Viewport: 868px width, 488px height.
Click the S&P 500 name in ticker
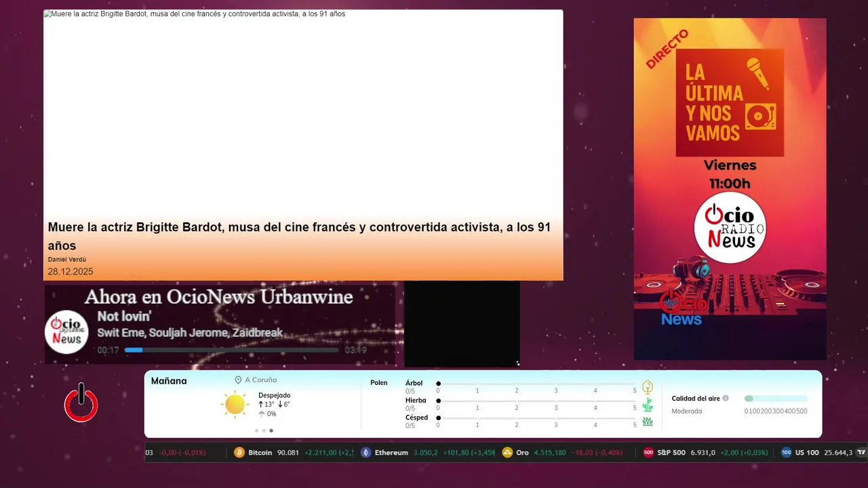coord(671,453)
